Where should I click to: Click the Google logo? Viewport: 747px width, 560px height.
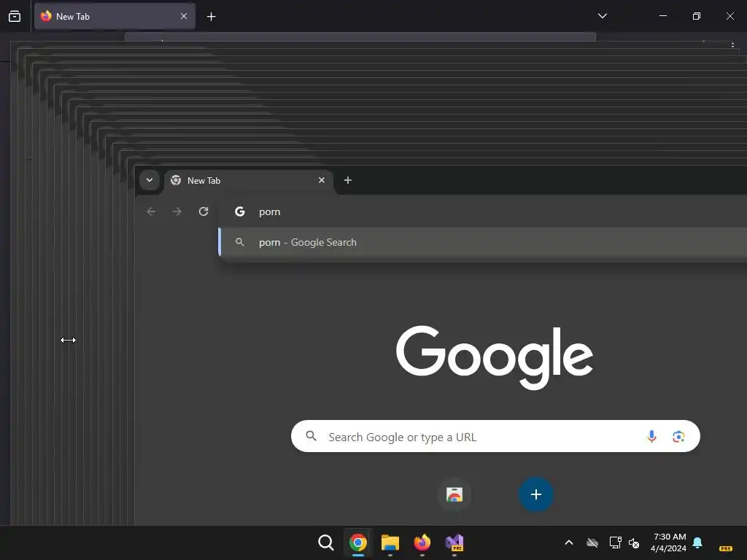click(x=495, y=357)
